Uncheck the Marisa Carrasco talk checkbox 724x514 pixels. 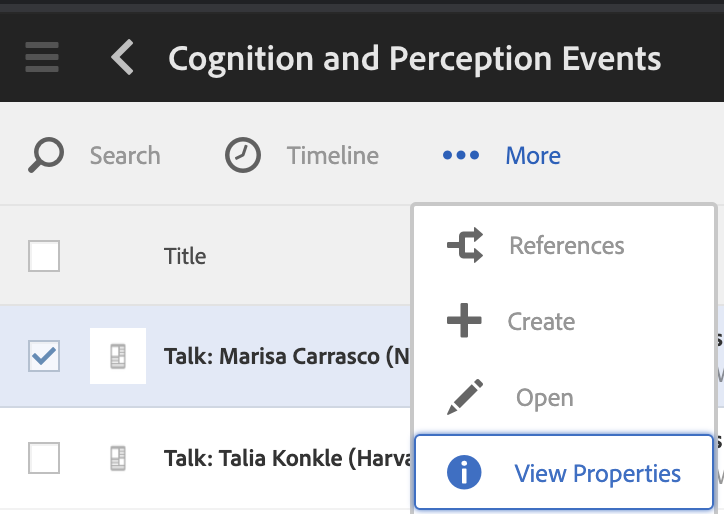tap(44, 355)
